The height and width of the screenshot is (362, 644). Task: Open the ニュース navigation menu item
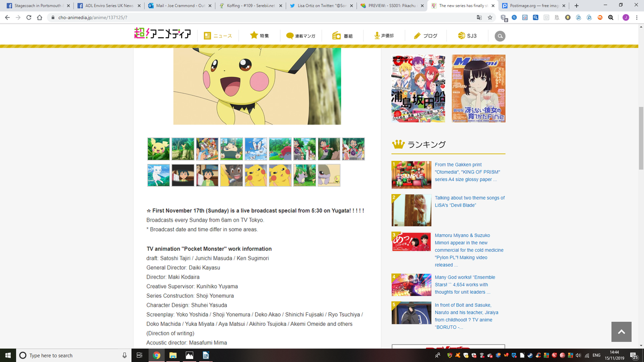pos(218,36)
